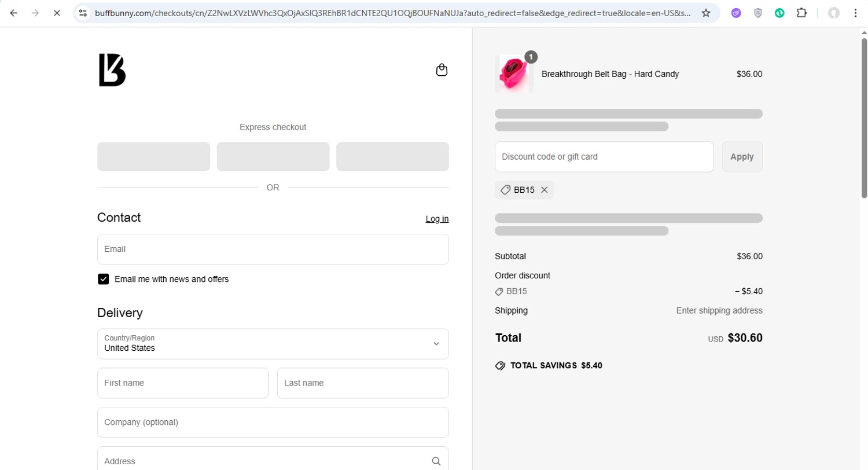The width and height of the screenshot is (868, 470).
Task: Open the Chrome profile avatar
Action: point(834,13)
